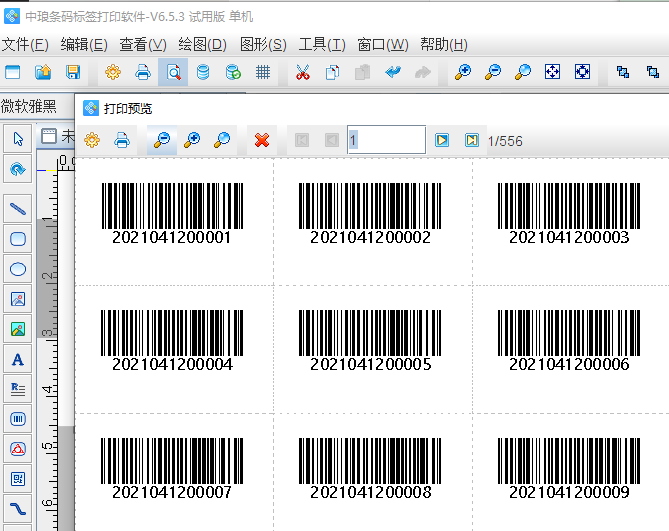The width and height of the screenshot is (669, 531).
Task: Click the 1/556 page count text
Action: click(x=505, y=141)
